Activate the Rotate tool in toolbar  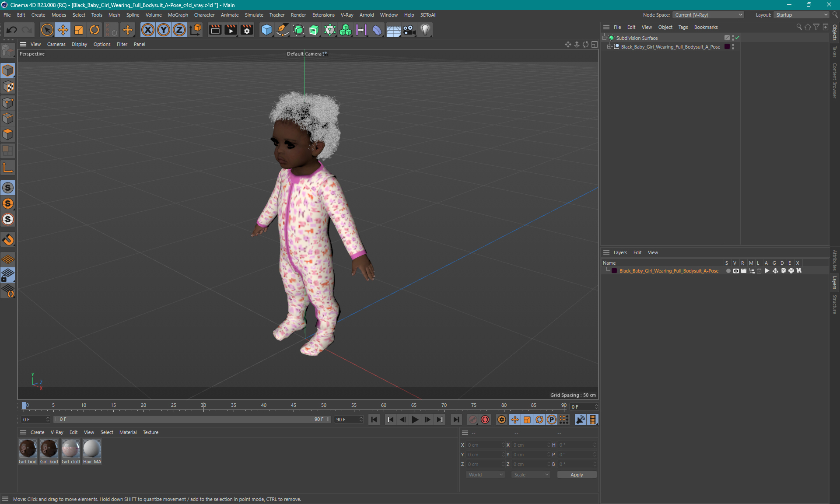[94, 30]
